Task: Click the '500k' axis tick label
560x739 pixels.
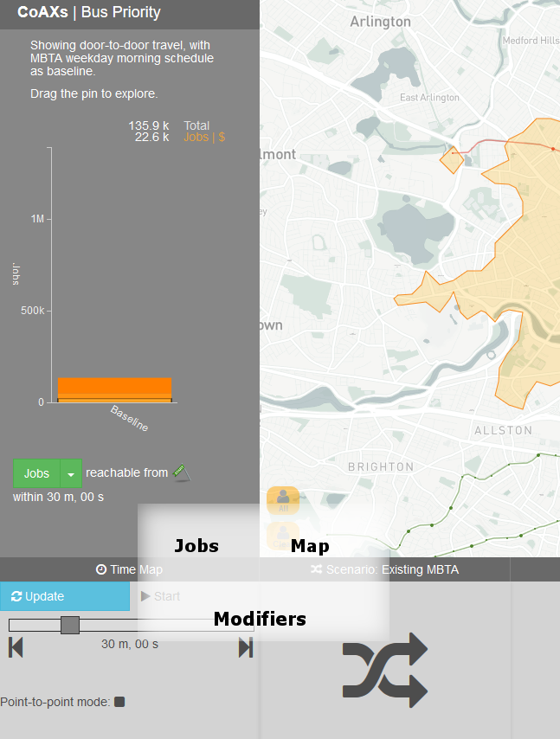Action: coord(33,311)
